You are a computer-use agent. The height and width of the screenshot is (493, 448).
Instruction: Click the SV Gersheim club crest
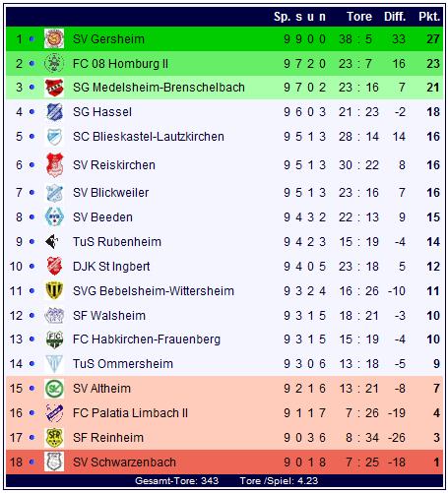(54, 38)
